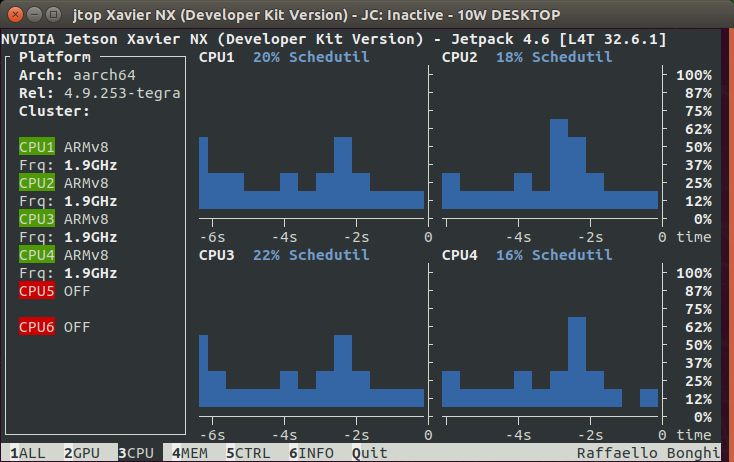Click the Arch: aarch64 line
Screen dimensions: 734x462
tap(77, 75)
